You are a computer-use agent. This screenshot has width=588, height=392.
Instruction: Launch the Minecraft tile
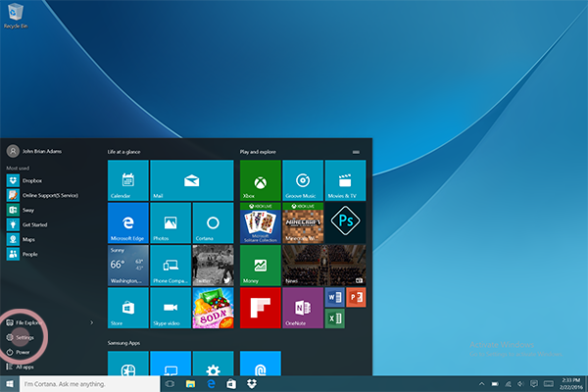(x=303, y=222)
